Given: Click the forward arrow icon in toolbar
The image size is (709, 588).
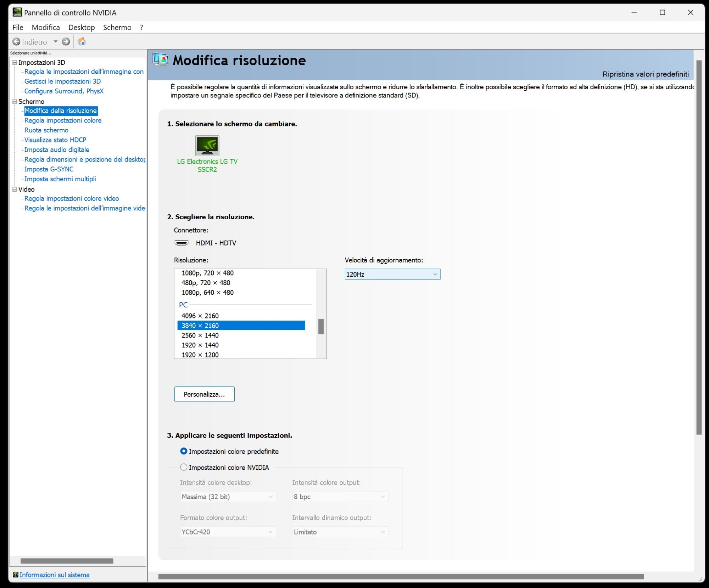Looking at the screenshot, I should [x=66, y=42].
